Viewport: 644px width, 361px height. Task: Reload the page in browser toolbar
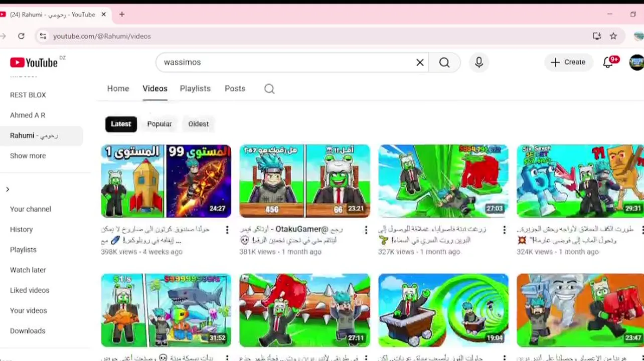(x=21, y=36)
